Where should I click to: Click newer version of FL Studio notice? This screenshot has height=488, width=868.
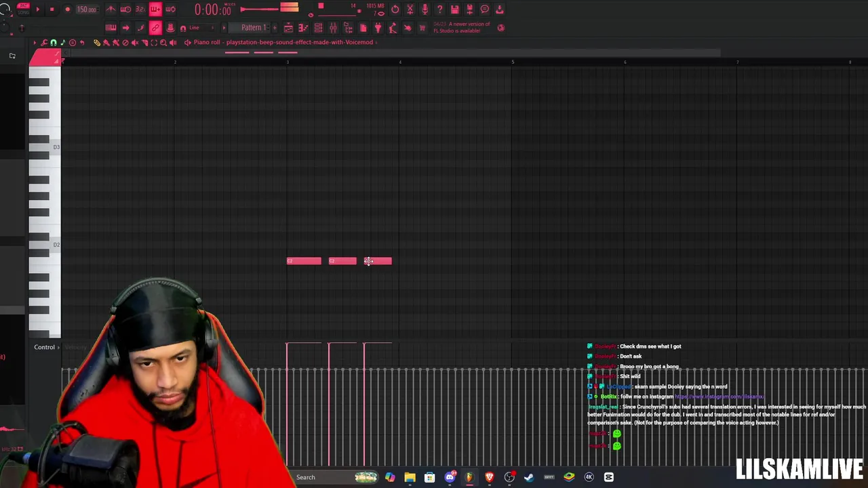click(461, 28)
